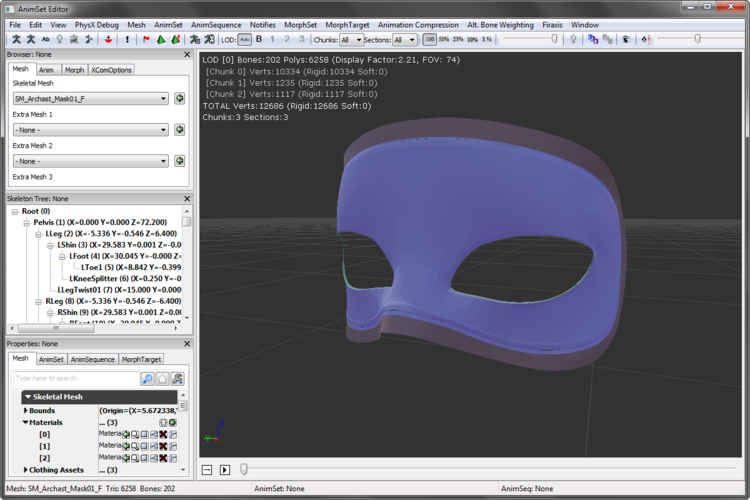
Task: Select the LKneeSplitter (6) bone
Action: pos(125,278)
